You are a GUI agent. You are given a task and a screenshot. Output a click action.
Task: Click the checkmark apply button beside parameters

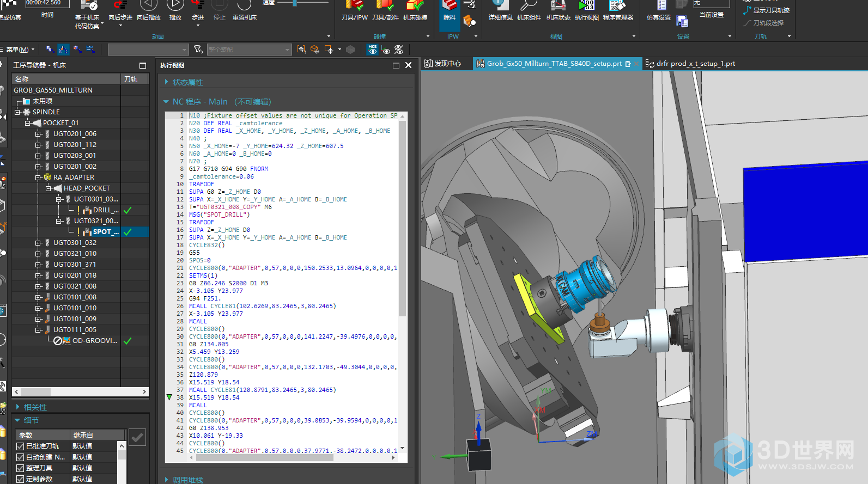point(137,437)
